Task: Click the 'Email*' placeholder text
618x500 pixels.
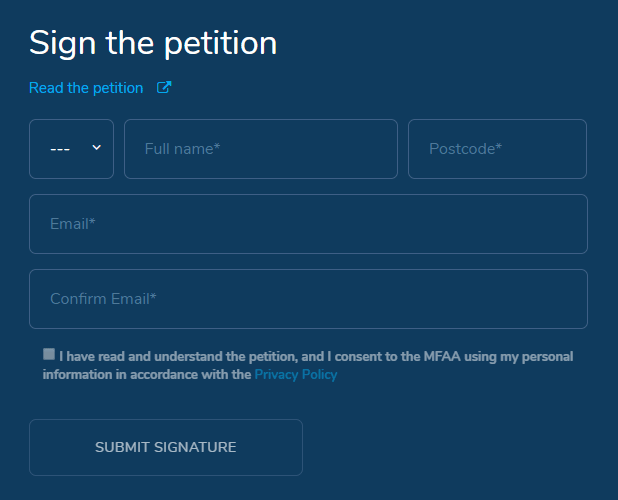Action: pos(72,224)
